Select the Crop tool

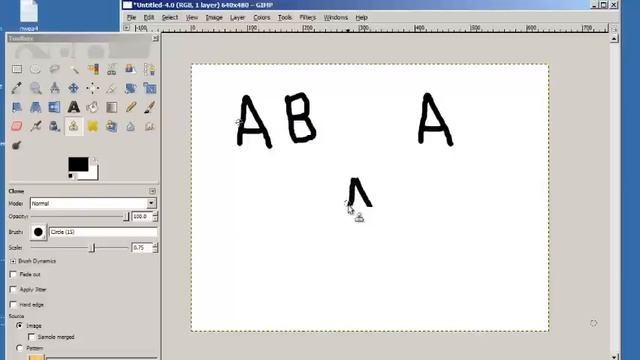point(111,88)
